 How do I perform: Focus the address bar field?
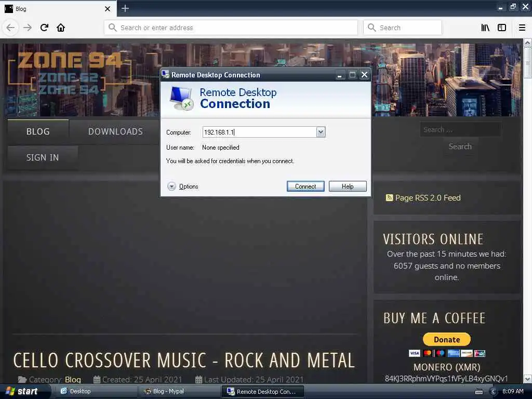tap(231, 28)
